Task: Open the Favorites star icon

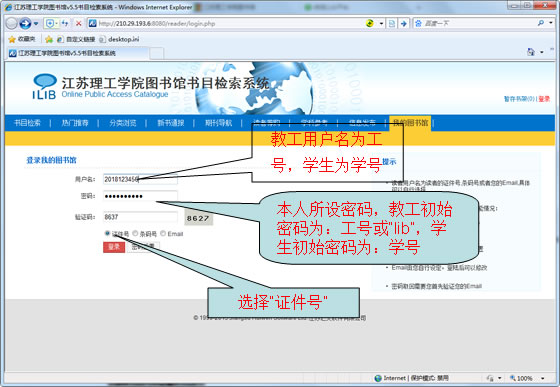Action: [12, 39]
